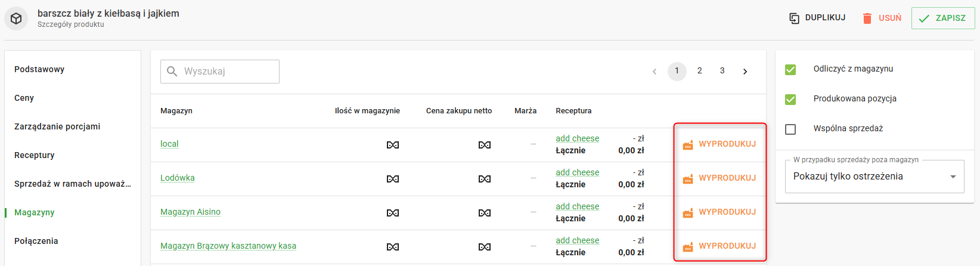Click product title barszcz biały z kiełbasą i jajkiem
This screenshot has height=266, width=980.
pos(108,13)
